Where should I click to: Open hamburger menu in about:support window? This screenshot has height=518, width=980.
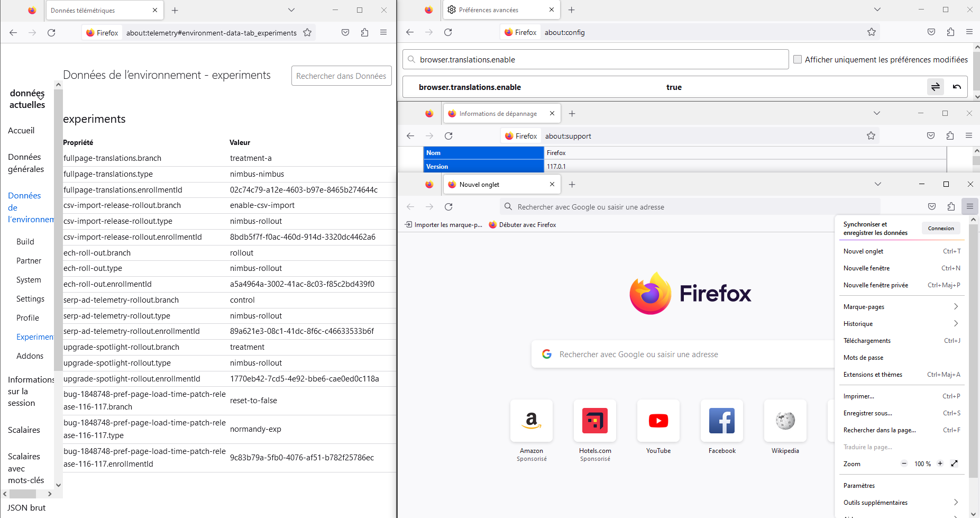click(x=969, y=136)
